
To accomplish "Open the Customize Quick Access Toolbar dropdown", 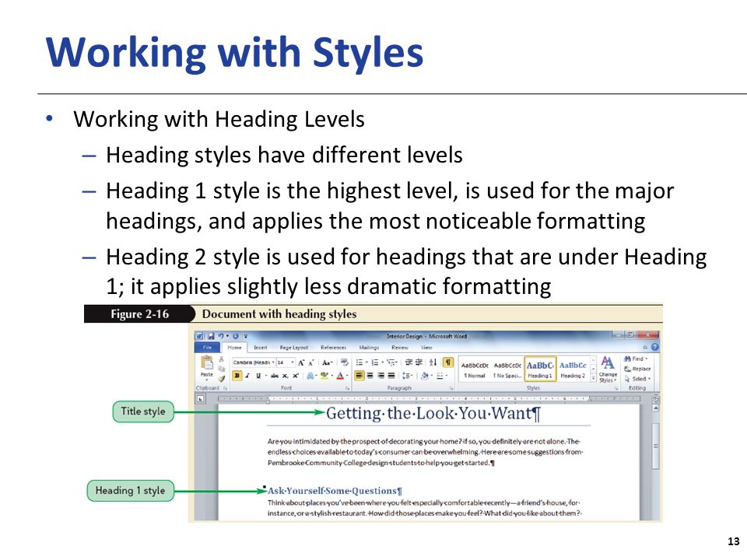I will coord(245,336).
